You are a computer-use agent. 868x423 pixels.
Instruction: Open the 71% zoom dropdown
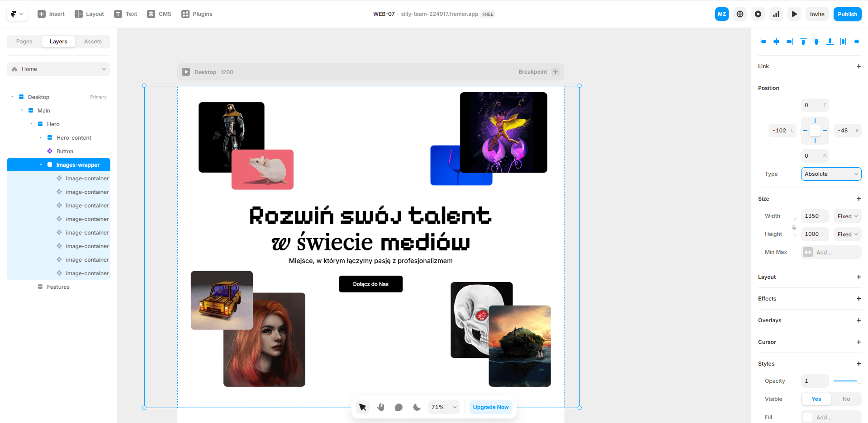point(444,407)
